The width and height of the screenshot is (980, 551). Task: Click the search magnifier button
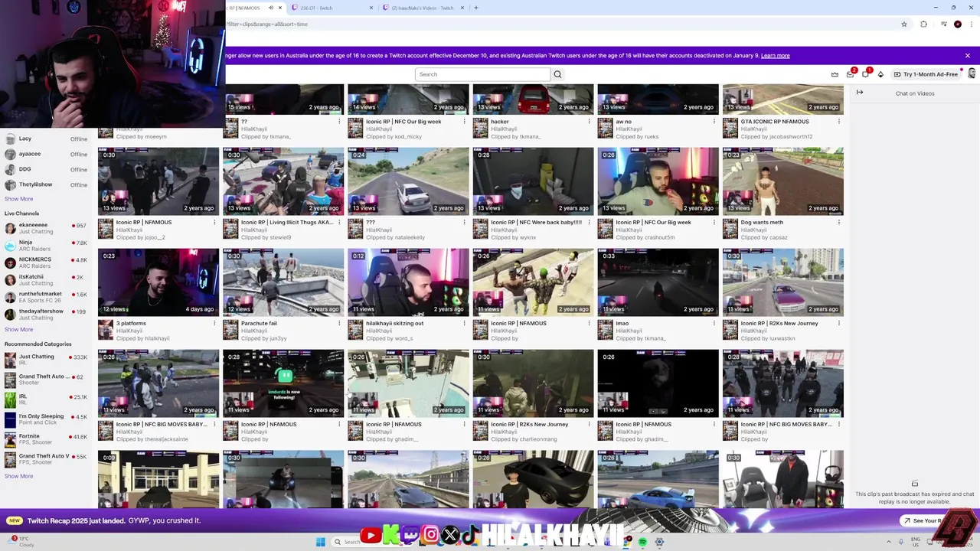(557, 74)
